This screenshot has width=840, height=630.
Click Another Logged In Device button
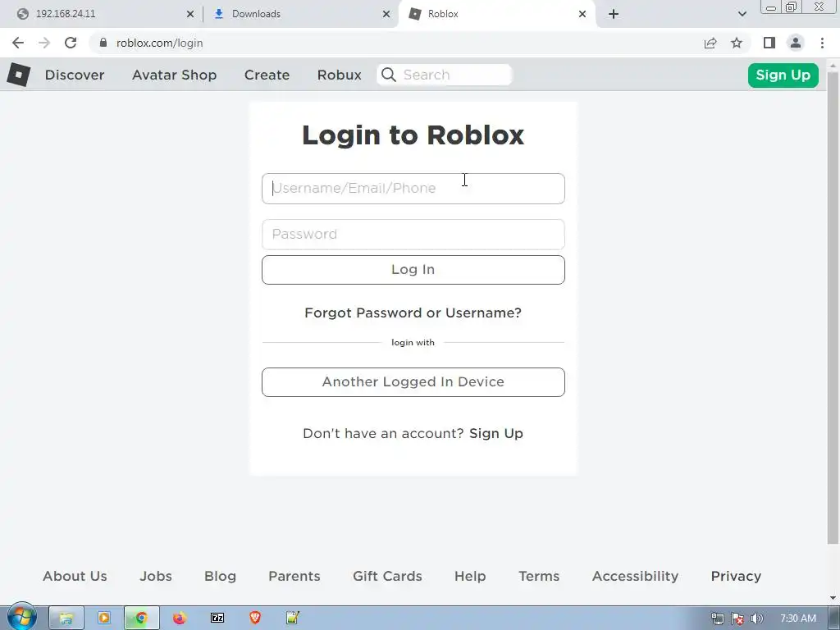(x=413, y=382)
